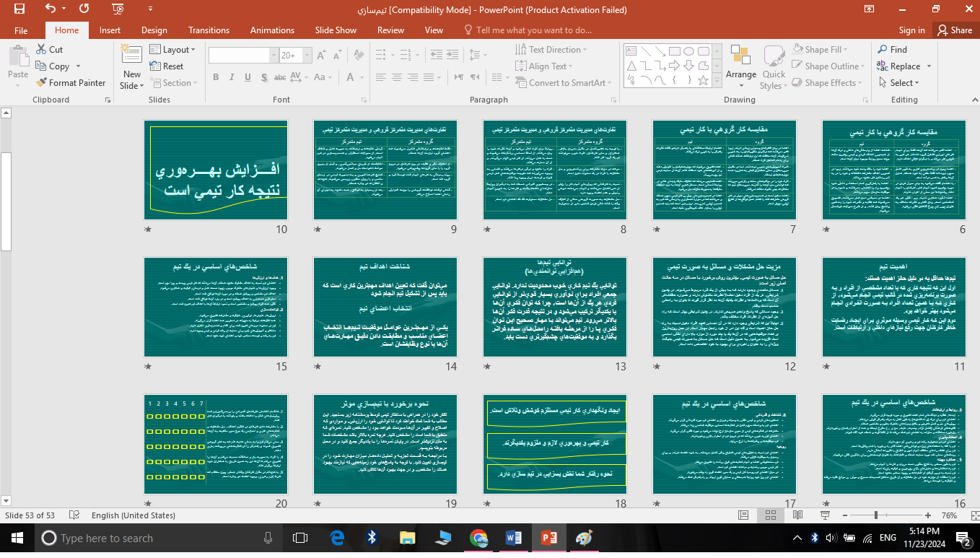Switch to the Design tab

(154, 30)
